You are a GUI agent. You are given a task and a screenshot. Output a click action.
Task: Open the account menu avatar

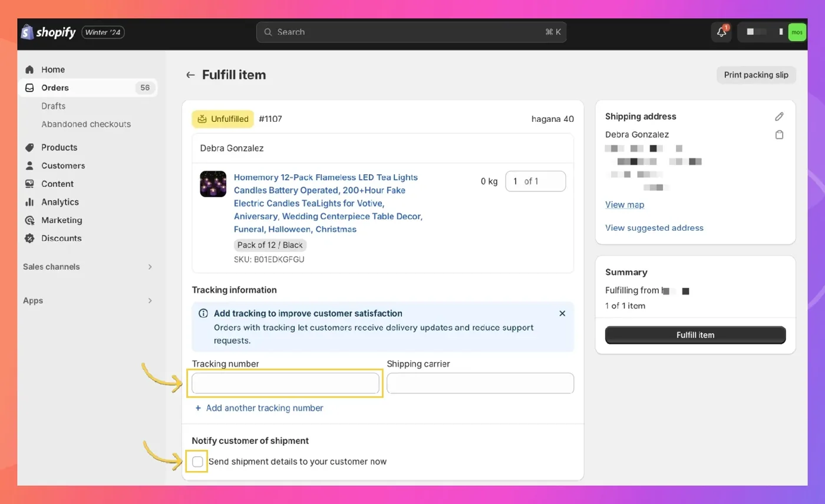pos(797,32)
